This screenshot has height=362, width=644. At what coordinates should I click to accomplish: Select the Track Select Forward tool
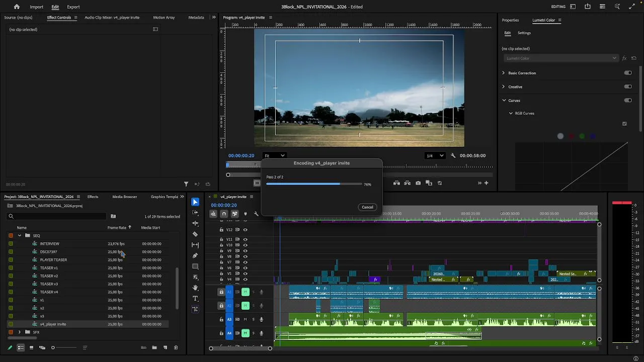[x=195, y=213]
